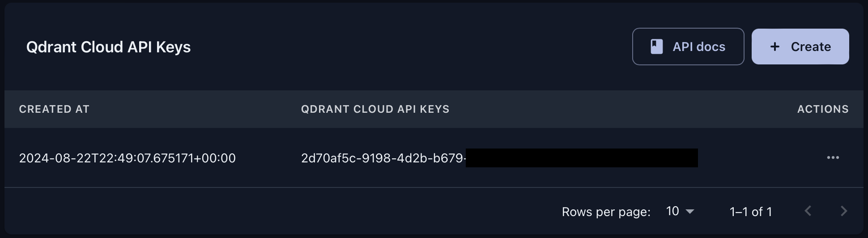
Task: Go to the previous page chevron
Action: tap(808, 211)
